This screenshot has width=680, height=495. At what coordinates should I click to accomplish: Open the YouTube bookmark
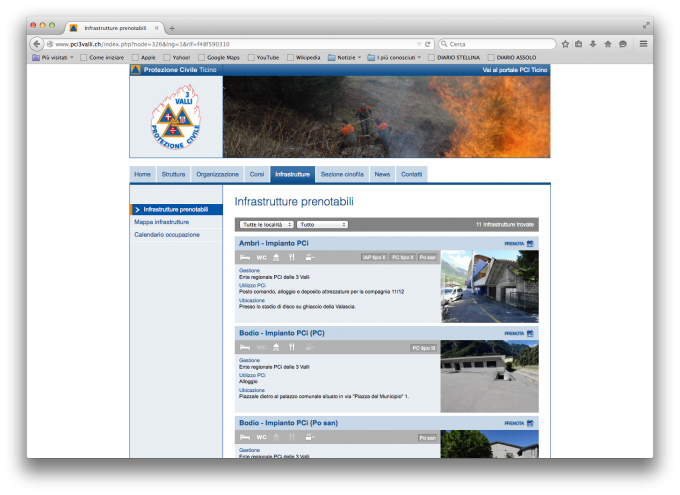[263, 57]
